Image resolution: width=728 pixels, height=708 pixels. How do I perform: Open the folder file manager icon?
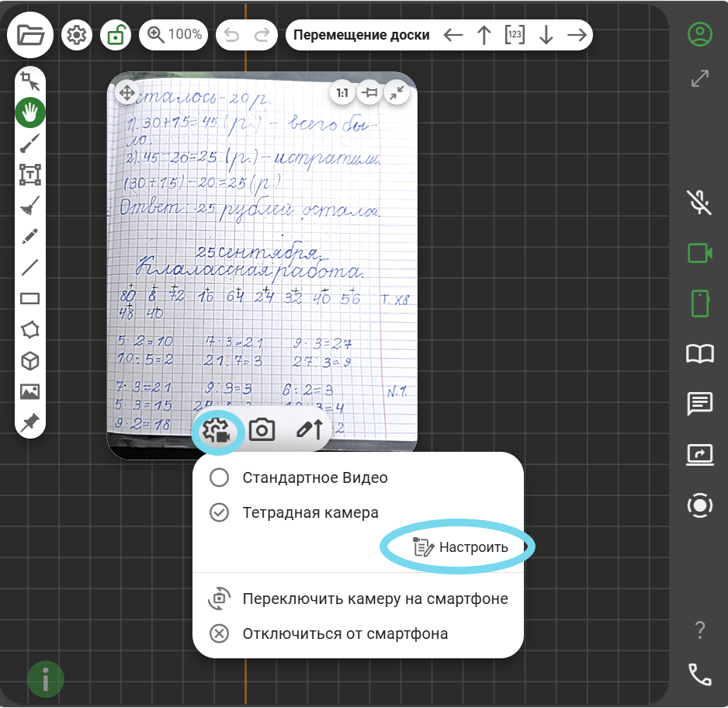coord(31,35)
